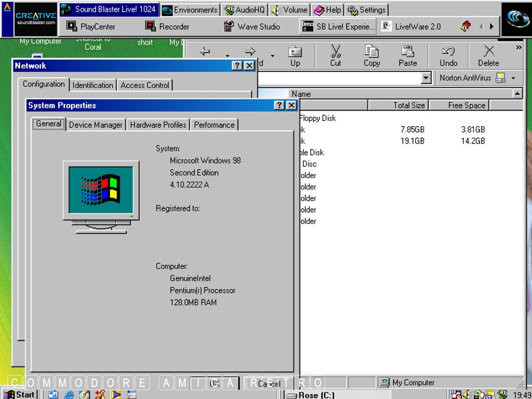Open Wave Studio from the launcher
This screenshot has width=532, height=399.
click(252, 27)
